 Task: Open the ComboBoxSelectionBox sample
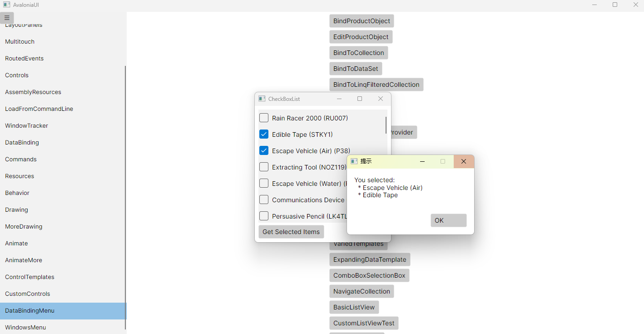(369, 275)
